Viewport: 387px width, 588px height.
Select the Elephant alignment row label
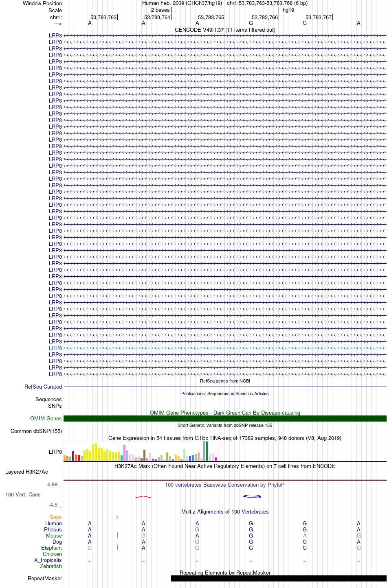point(52,548)
